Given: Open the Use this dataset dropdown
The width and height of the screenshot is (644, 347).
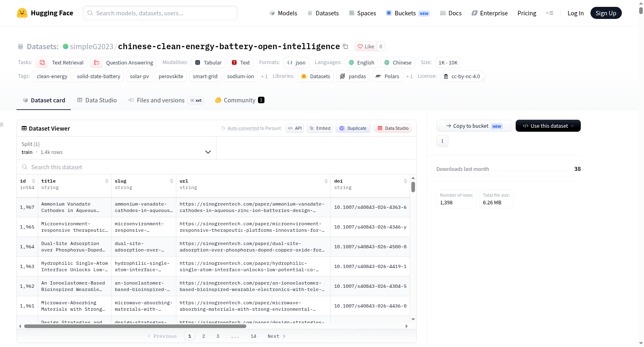Looking at the screenshot, I should coord(548,126).
